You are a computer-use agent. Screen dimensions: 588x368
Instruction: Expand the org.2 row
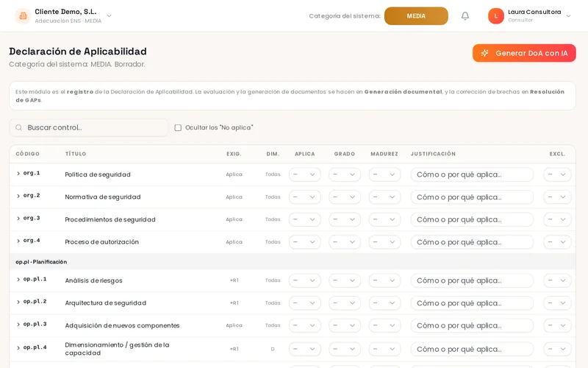pos(18,196)
